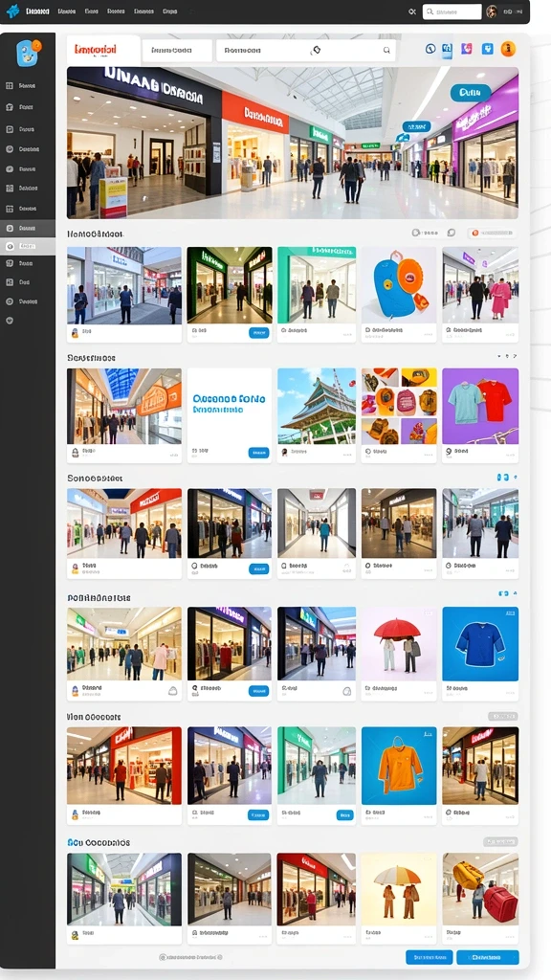Viewport: 551px width, 980px height.
Task: Click the teal pill button on the hero mall banner
Action: (471, 93)
